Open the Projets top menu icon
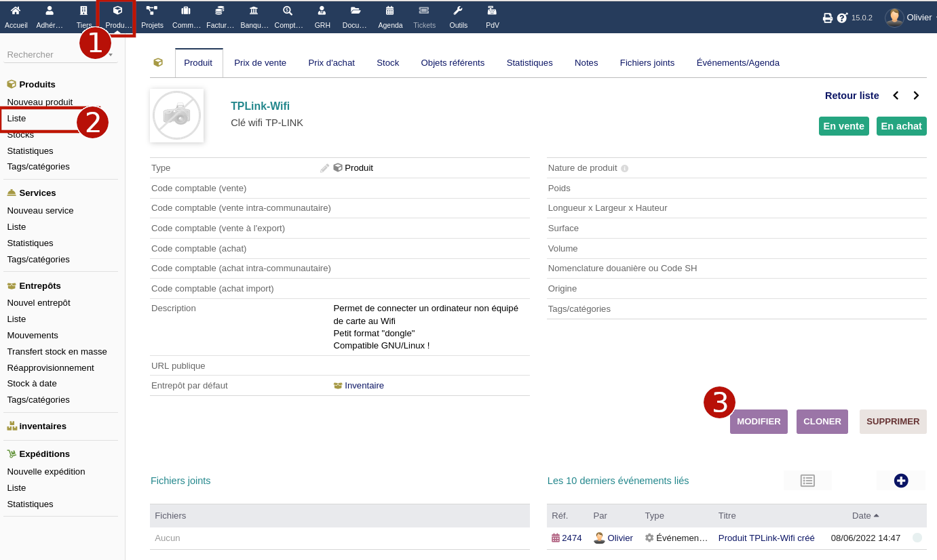Viewport: 937px width, 560px height. [152, 11]
